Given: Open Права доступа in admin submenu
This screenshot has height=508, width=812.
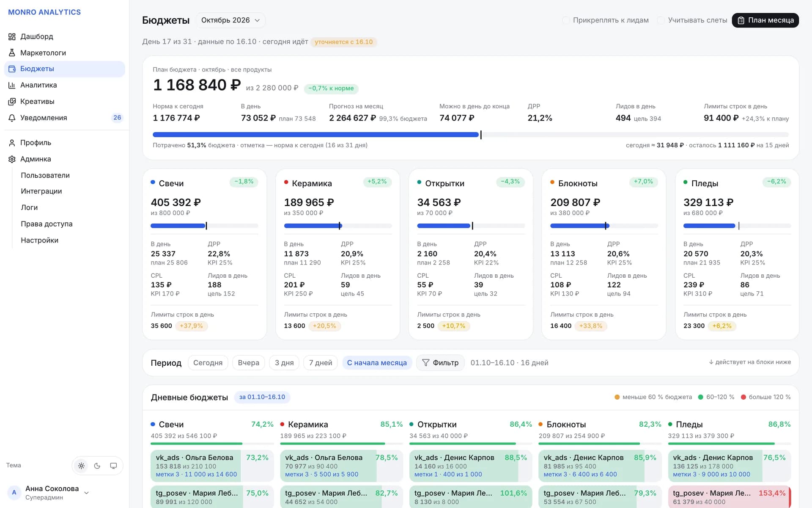Looking at the screenshot, I should tap(47, 224).
